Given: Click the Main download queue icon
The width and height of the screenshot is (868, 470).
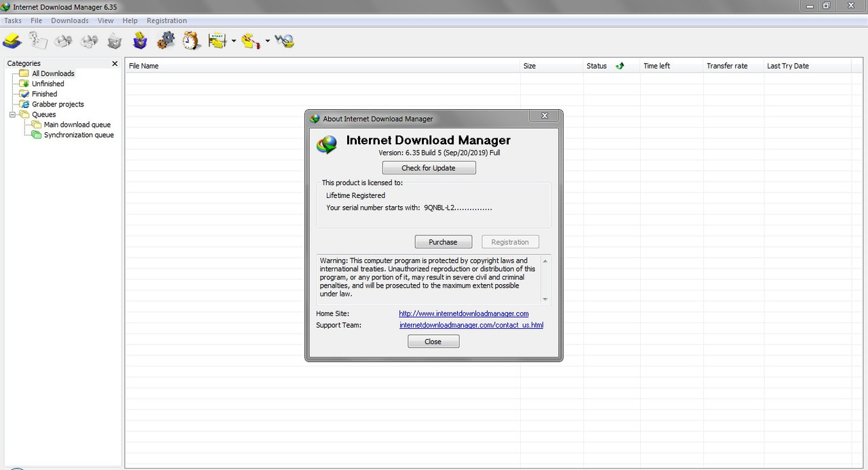Looking at the screenshot, I should pyautogui.click(x=37, y=125).
